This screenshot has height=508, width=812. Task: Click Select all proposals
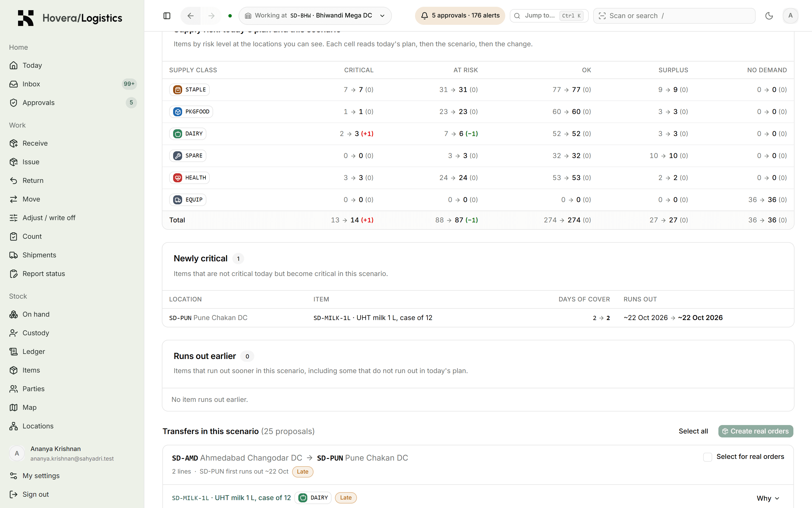[693, 432]
